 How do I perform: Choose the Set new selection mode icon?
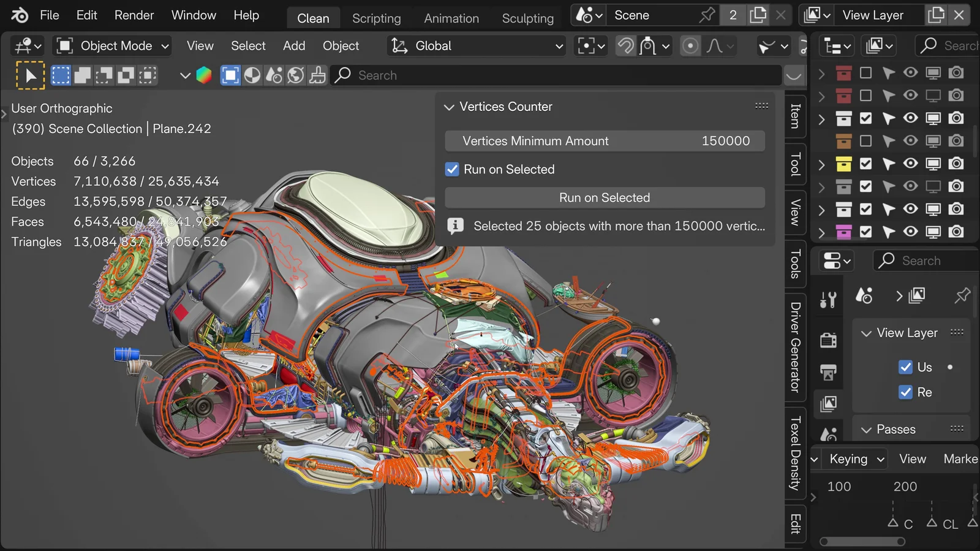coord(61,75)
